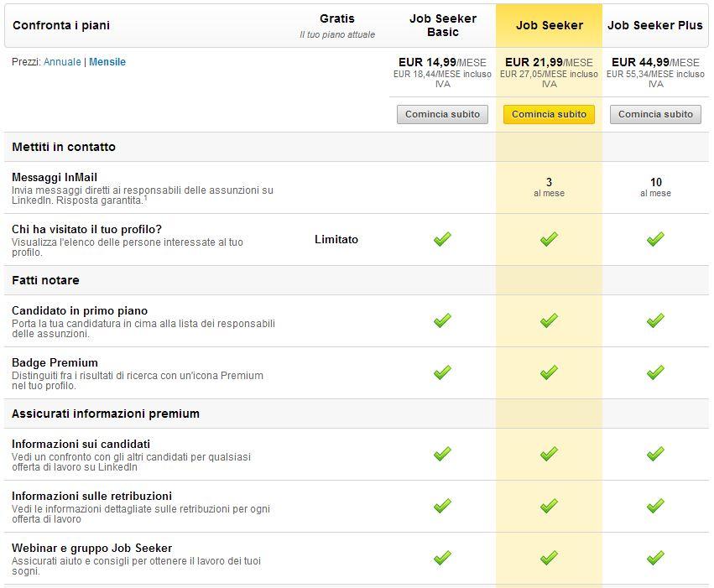
Task: Click the Job Seeker checkmark for Informazioni sui candidati
Action: tap(549, 454)
